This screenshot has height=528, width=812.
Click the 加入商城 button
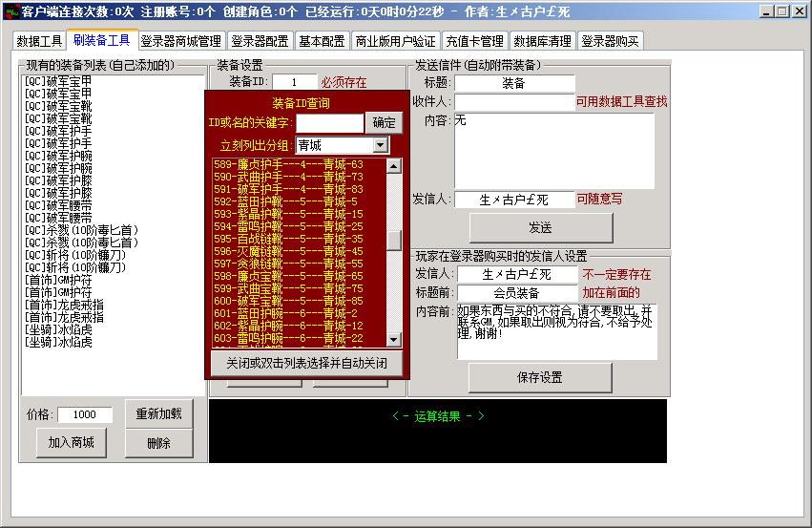coord(72,442)
